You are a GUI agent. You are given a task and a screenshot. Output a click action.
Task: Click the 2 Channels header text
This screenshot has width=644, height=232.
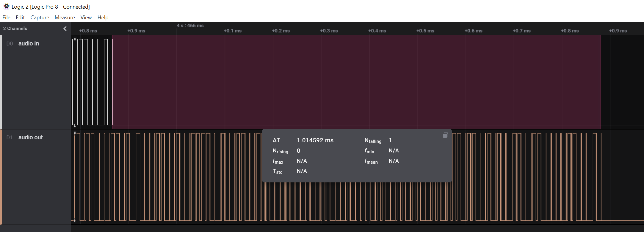coord(15,29)
